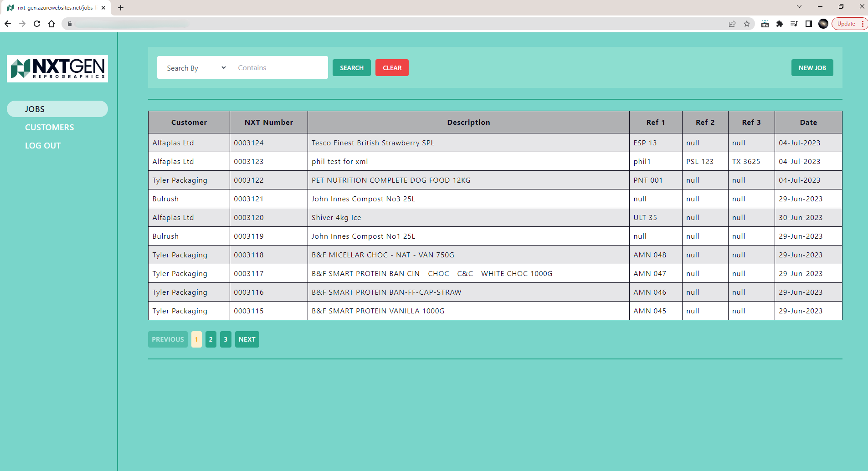Click the Date column header
Viewport: 868px width, 471px height.
pos(808,122)
